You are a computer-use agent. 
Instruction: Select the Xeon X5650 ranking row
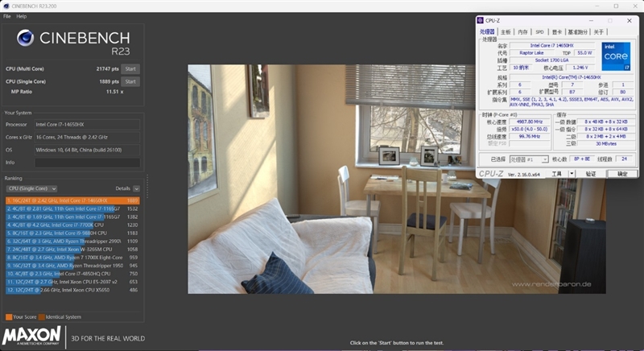tap(72, 290)
